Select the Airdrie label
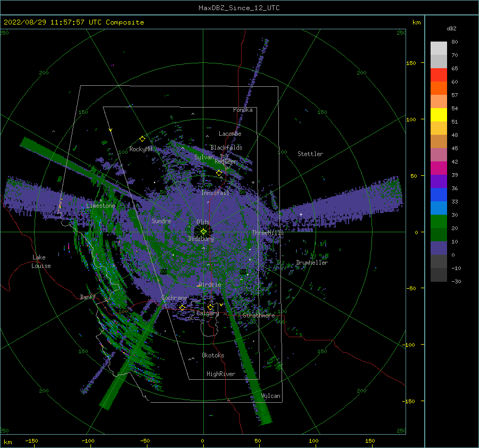The height and width of the screenshot is (448, 479). [210, 284]
